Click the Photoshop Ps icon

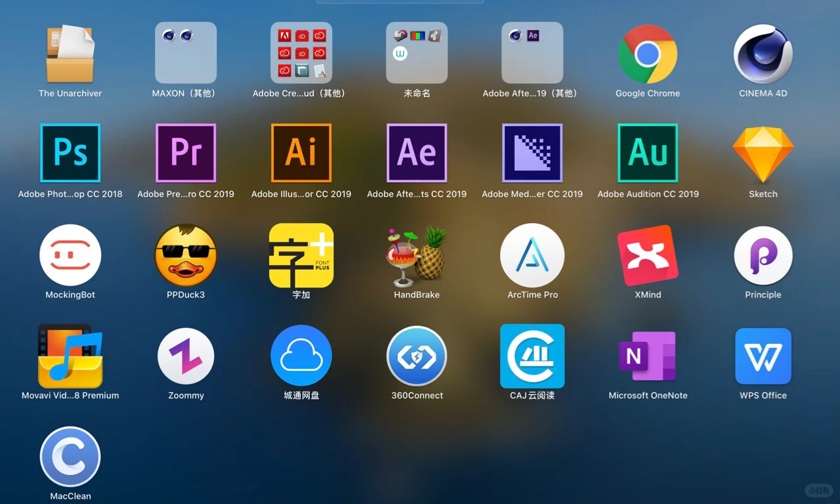coord(70,153)
